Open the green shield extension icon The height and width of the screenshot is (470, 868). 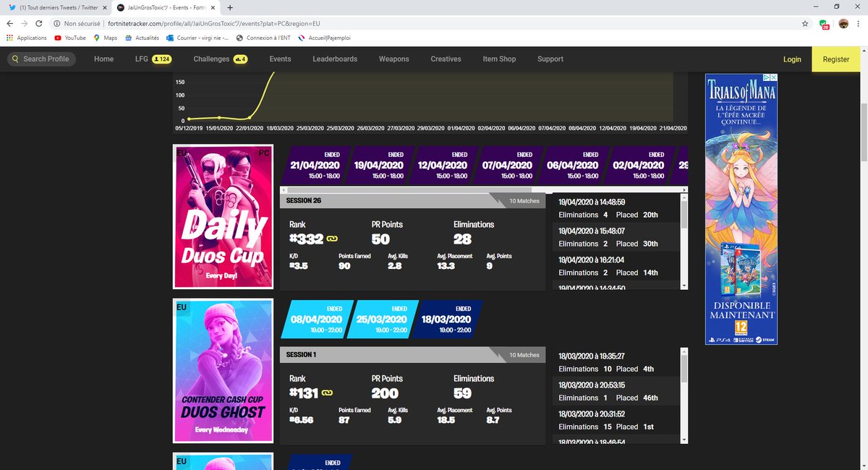(825, 24)
